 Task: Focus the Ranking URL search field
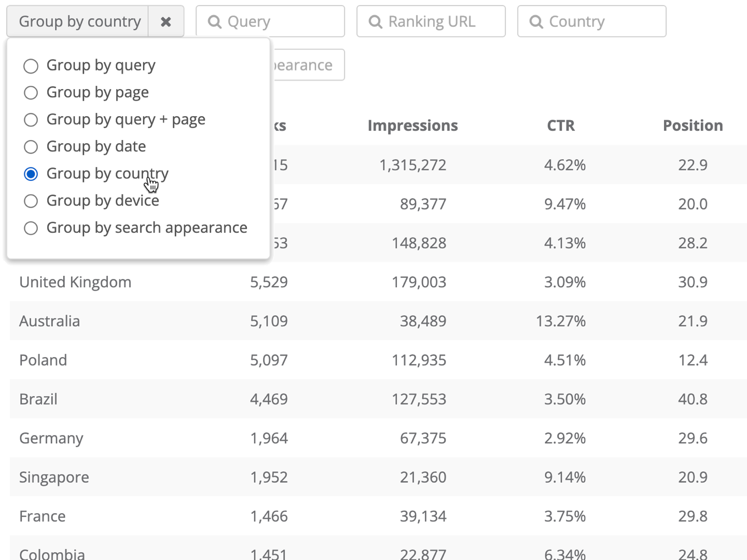pyautogui.click(x=431, y=22)
